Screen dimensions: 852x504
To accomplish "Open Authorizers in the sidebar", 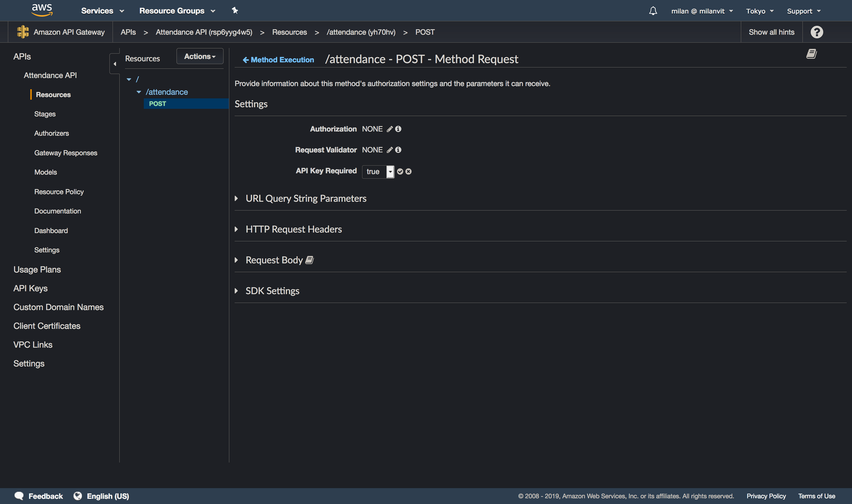I will pos(52,133).
